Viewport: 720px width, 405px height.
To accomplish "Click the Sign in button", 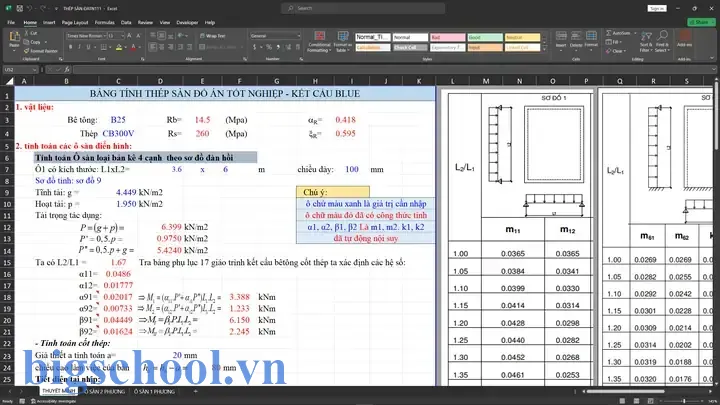I will point(657,8).
